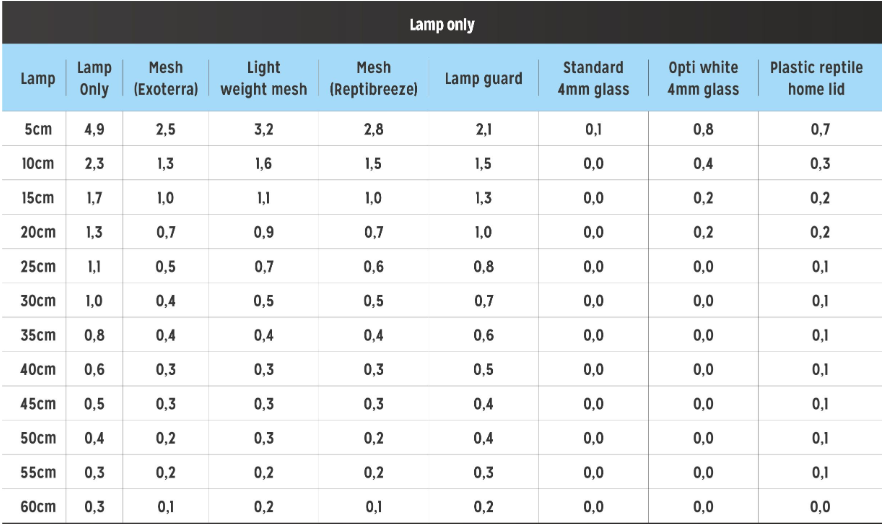885x524 pixels.
Task: Select the "Mesh (Reptibreeze)" column header
Action: pos(373,78)
